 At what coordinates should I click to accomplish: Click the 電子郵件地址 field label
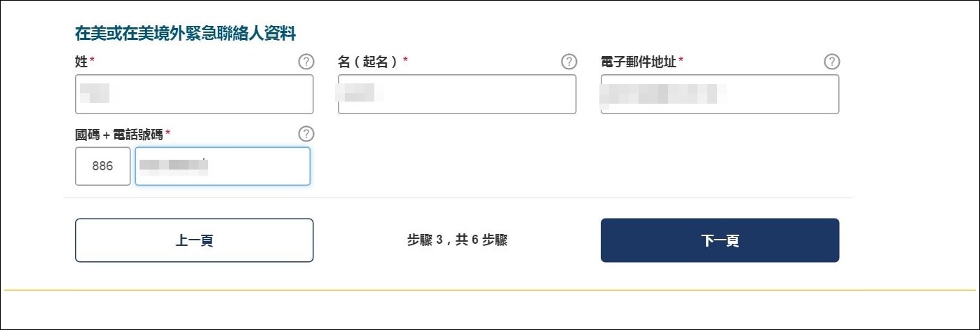click(x=638, y=62)
